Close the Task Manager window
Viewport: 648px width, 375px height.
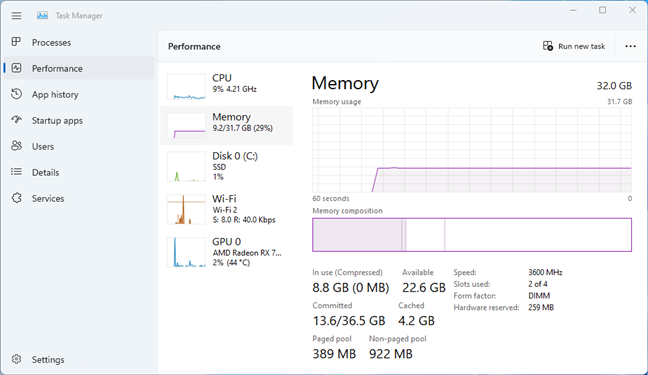[x=632, y=10]
